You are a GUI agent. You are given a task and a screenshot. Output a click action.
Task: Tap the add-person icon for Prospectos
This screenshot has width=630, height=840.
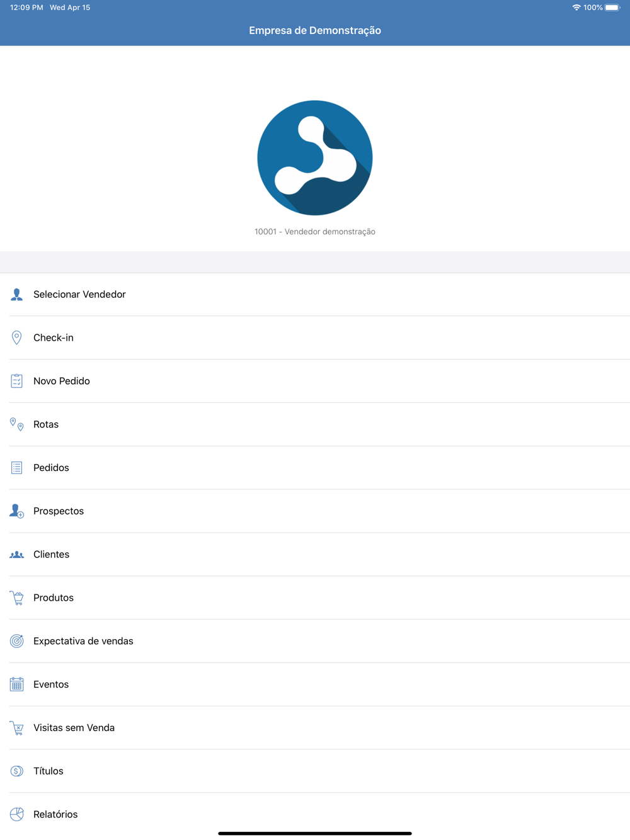[x=17, y=511]
